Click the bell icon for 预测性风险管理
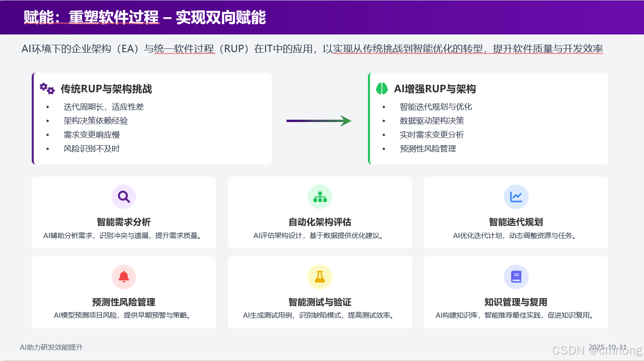 (x=124, y=276)
